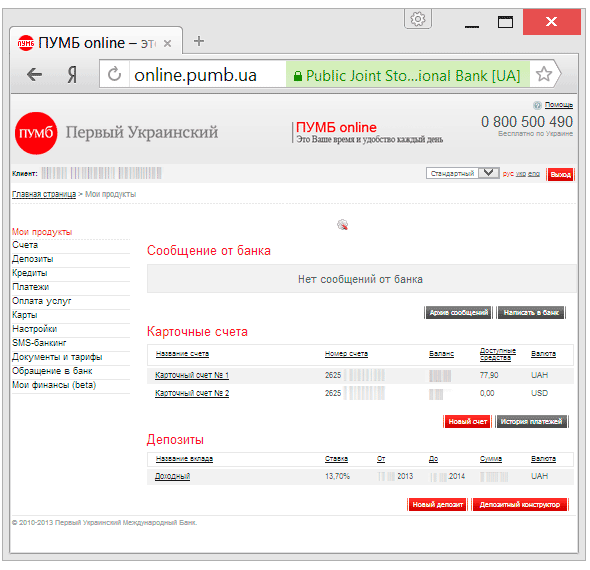
Task: Click the Нет сообщений от банка box
Action: pos(361,279)
